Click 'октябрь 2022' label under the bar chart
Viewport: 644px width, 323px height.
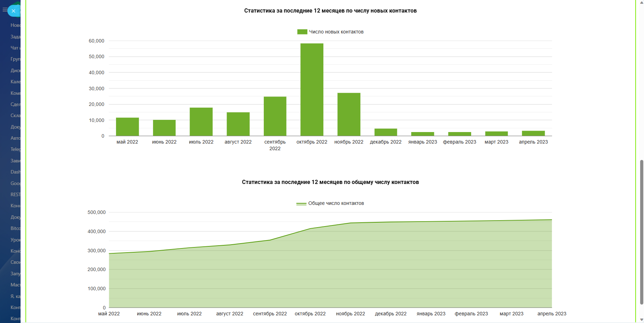pyautogui.click(x=312, y=142)
